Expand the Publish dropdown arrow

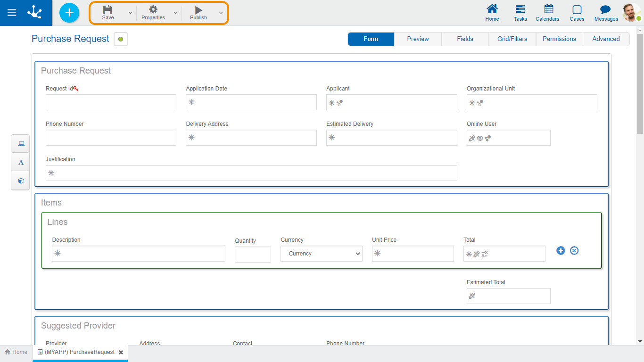click(x=221, y=13)
